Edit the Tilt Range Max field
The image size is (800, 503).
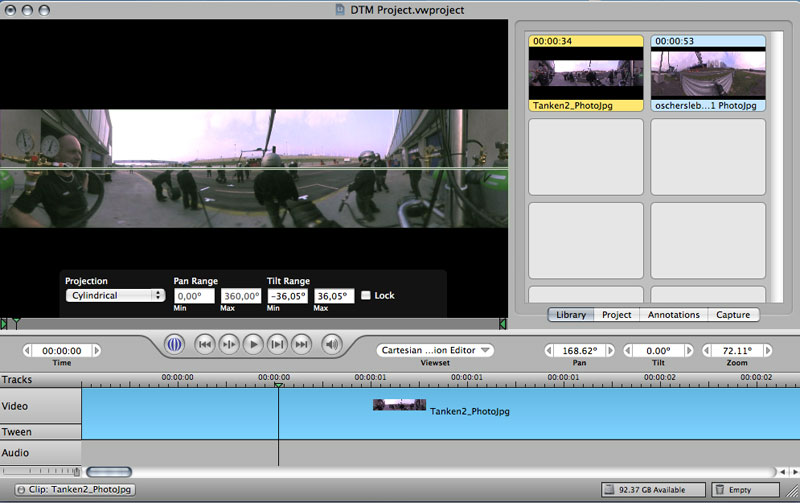pos(334,296)
